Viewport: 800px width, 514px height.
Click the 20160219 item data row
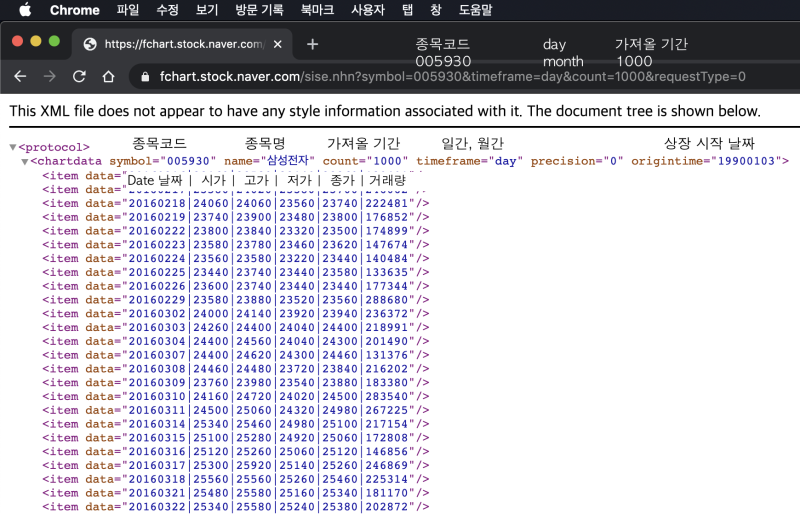pos(236,217)
